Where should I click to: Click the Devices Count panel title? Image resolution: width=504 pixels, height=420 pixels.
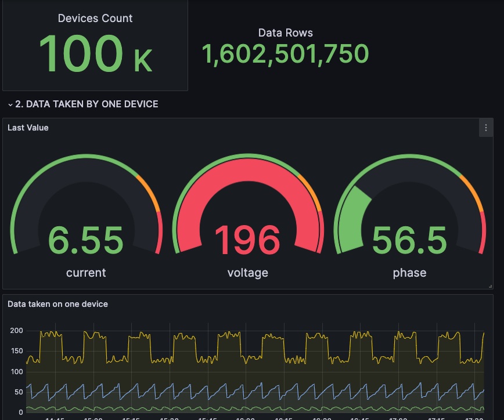click(95, 19)
